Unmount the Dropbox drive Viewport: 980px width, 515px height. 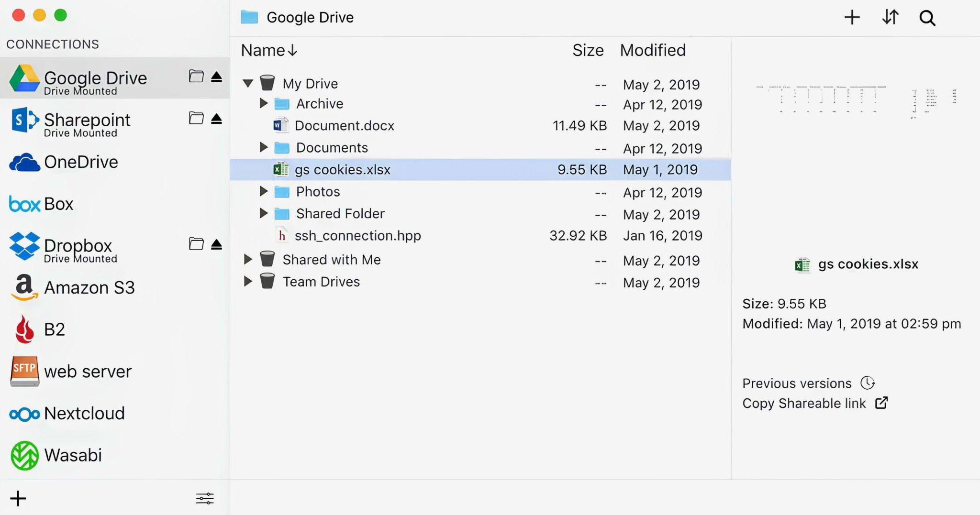coord(216,244)
